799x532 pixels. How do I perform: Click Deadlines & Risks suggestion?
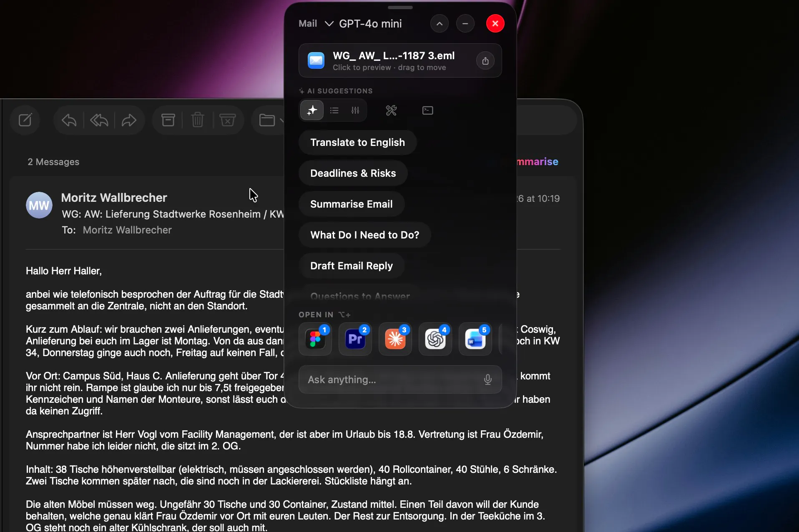(x=353, y=173)
